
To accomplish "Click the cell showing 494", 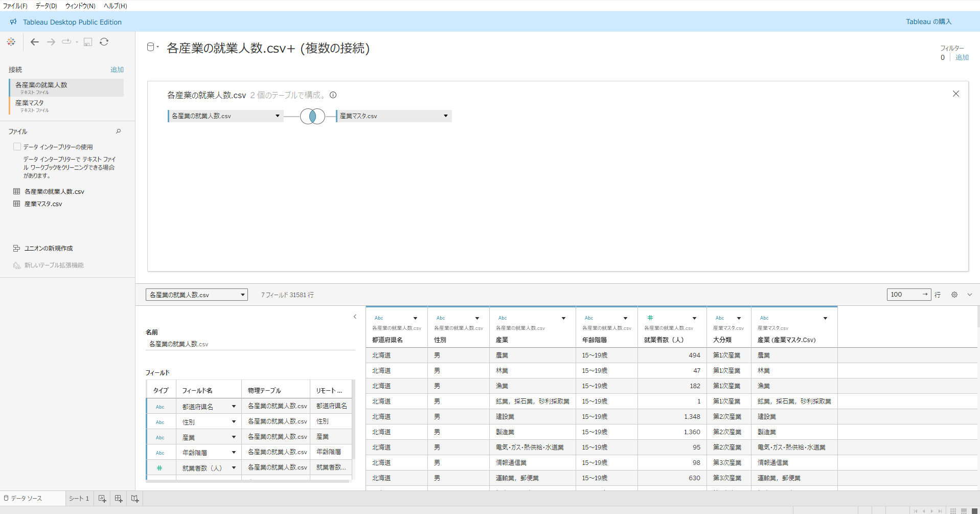I will tap(672, 355).
